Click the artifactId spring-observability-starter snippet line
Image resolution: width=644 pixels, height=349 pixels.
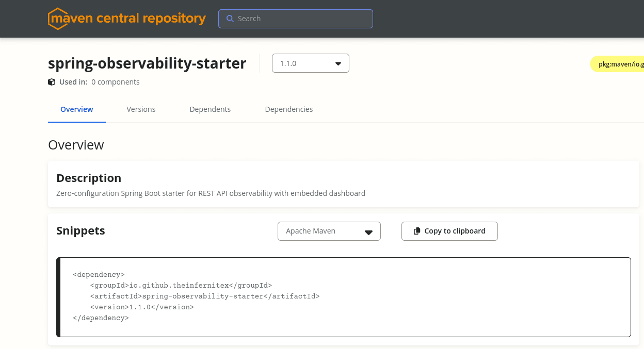(x=205, y=296)
